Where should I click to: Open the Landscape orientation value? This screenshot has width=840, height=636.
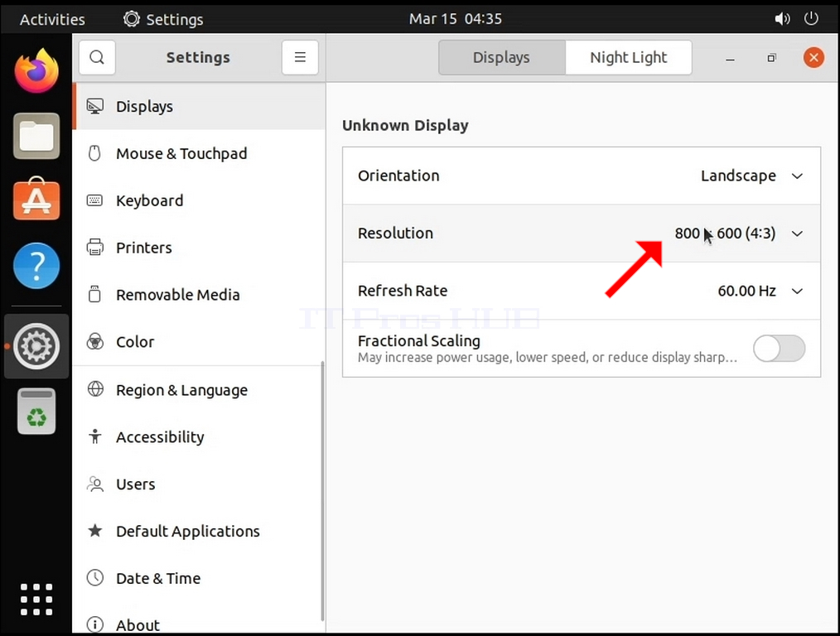738,176
